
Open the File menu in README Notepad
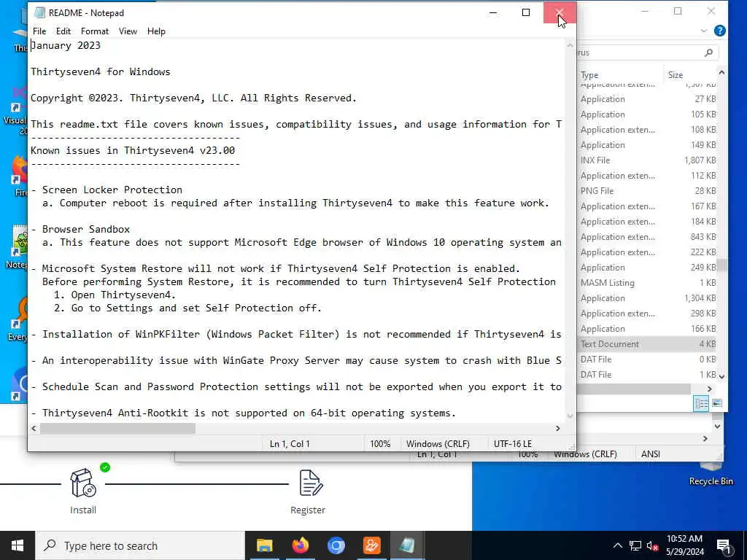(39, 31)
